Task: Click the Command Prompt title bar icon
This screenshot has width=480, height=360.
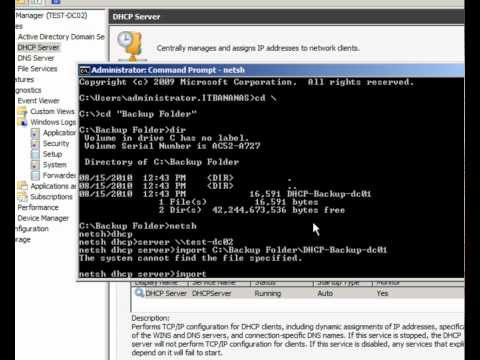Action: [x=84, y=70]
